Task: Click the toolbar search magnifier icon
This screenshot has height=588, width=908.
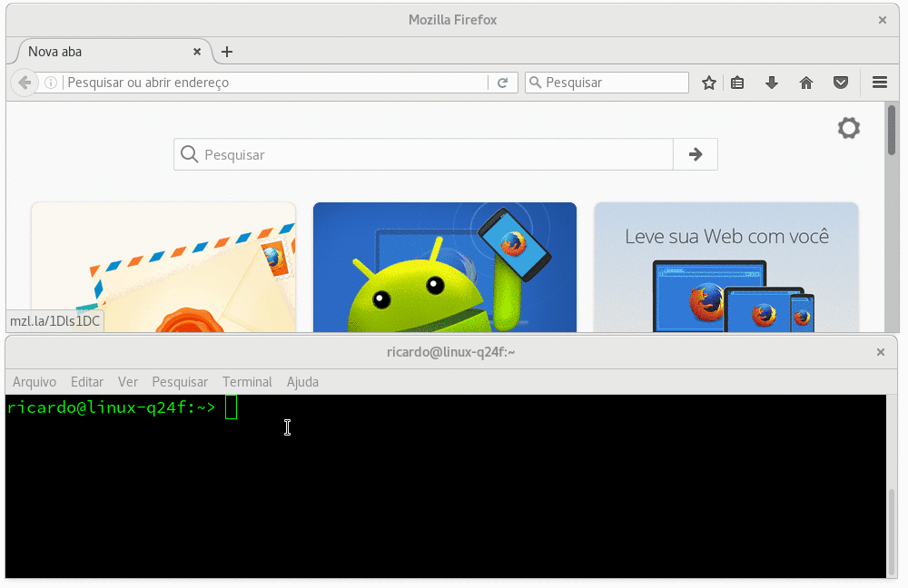Action: tap(536, 83)
